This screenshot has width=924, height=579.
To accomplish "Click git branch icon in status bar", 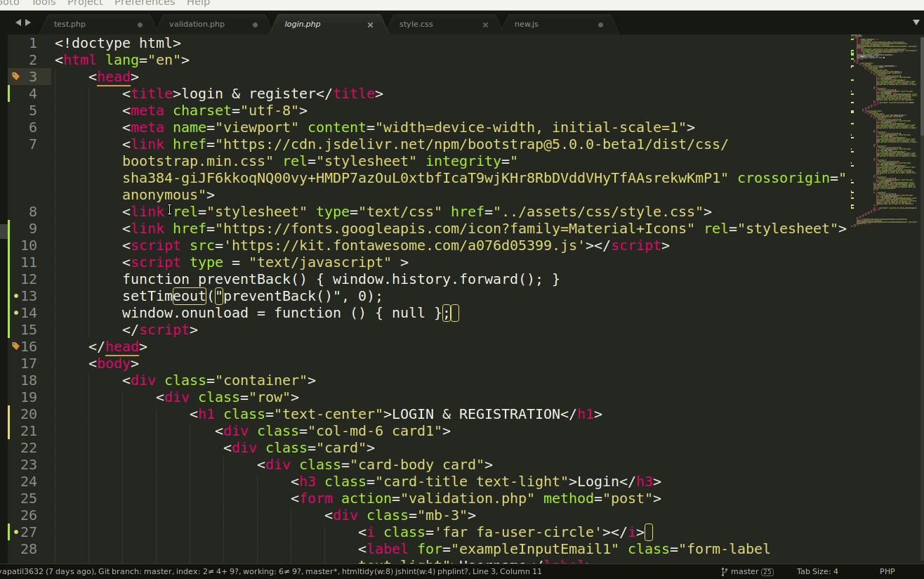I will 723,571.
